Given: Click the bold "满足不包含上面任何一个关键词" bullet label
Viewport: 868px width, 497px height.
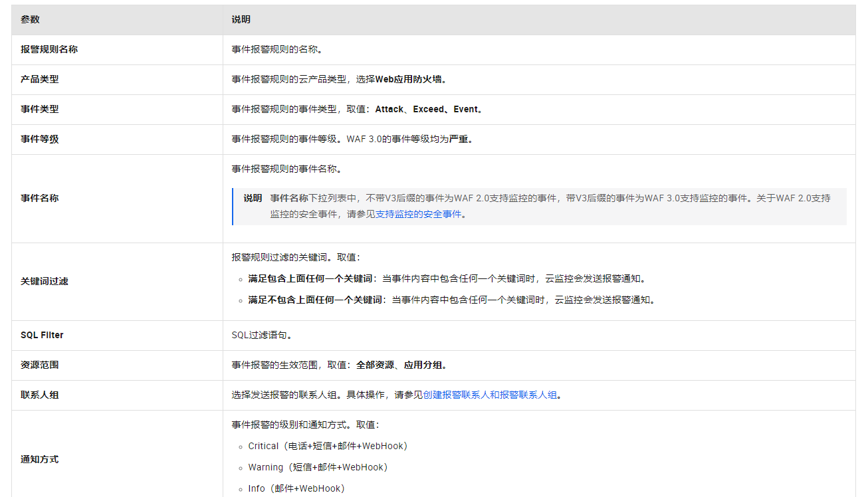Looking at the screenshot, I should [x=315, y=300].
